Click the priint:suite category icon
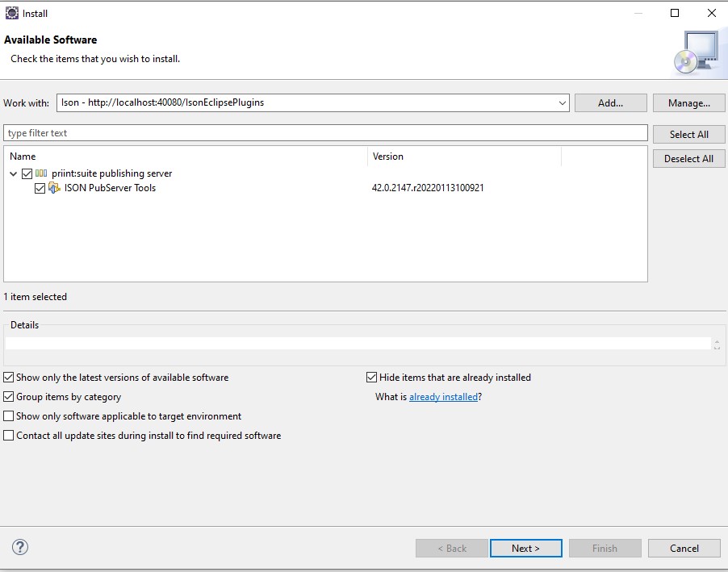The image size is (728, 572). (41, 173)
